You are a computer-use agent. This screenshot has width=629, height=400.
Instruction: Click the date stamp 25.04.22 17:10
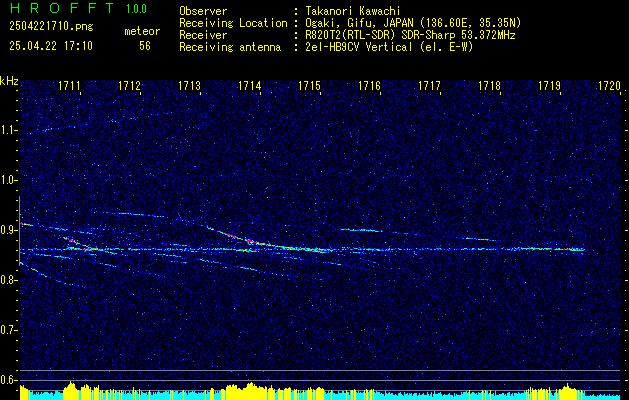[51, 46]
